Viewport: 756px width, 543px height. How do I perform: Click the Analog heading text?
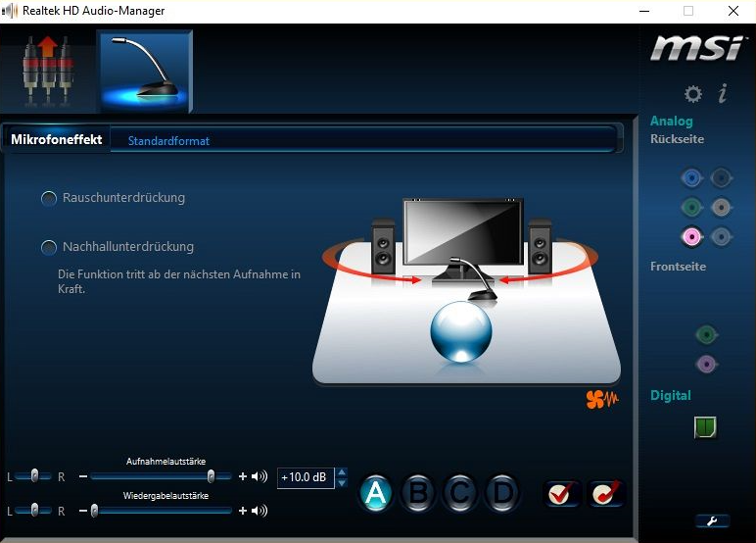[x=671, y=122]
